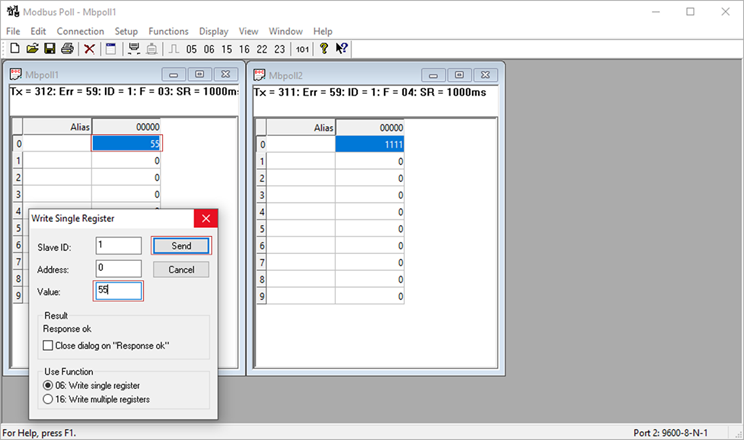
Task: Click Mbpoll2 00000 column header
Action: tap(370, 128)
